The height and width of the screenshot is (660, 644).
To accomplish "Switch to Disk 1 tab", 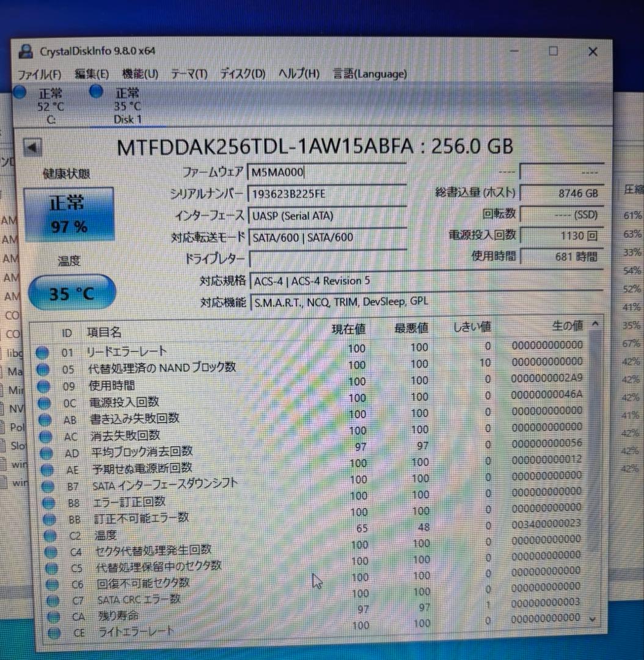I will point(127,105).
